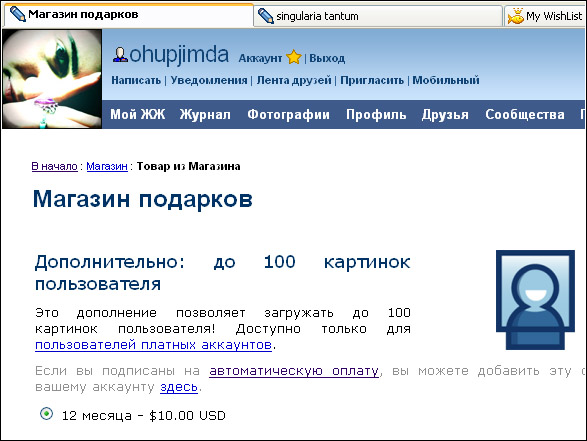Open the Сообщества menu item
The height and width of the screenshot is (441, 587).
coord(525,114)
